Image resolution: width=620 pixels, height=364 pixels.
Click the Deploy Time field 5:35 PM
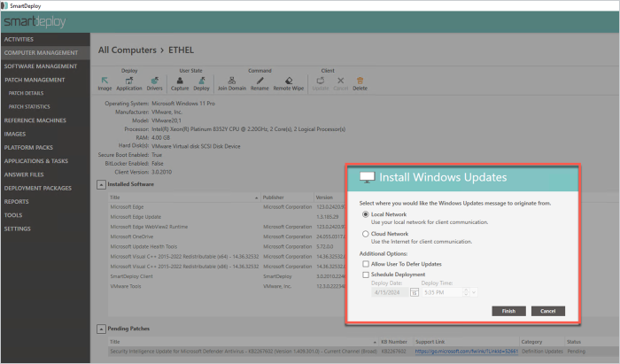coord(442,292)
